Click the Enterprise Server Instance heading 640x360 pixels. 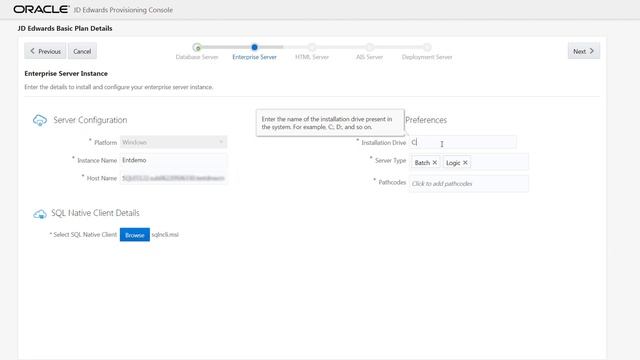click(66, 73)
